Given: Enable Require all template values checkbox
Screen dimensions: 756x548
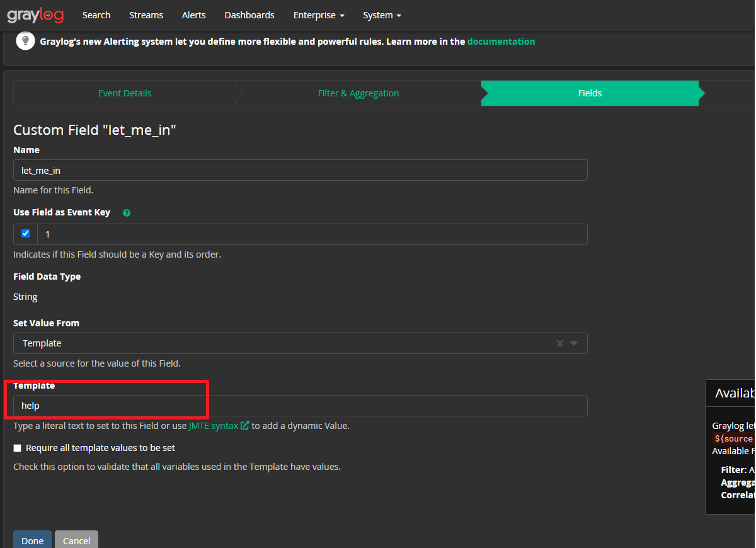Looking at the screenshot, I should [x=18, y=448].
